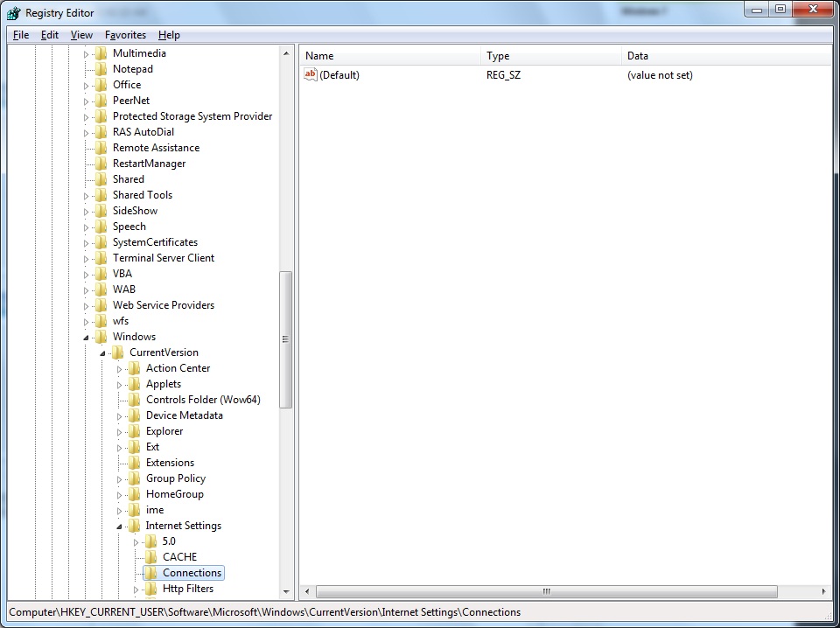Click the Multimedia folder icon
This screenshot has height=628, width=840.
click(101, 53)
